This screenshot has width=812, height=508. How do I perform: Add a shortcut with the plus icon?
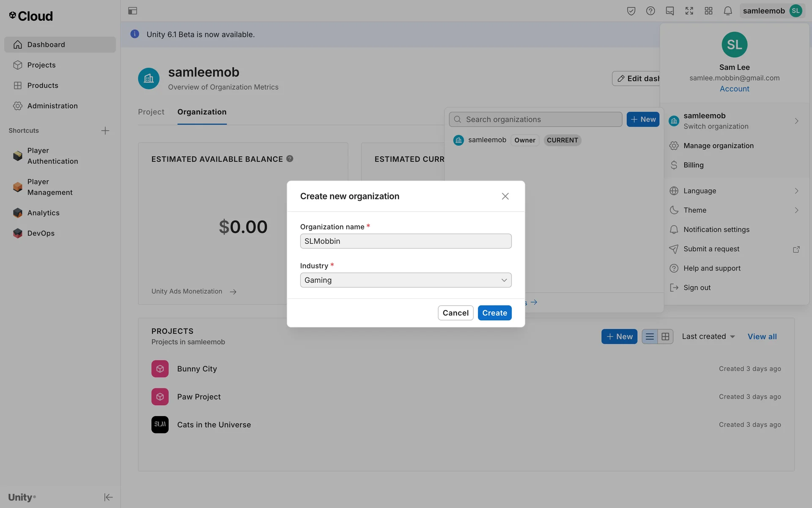105,130
